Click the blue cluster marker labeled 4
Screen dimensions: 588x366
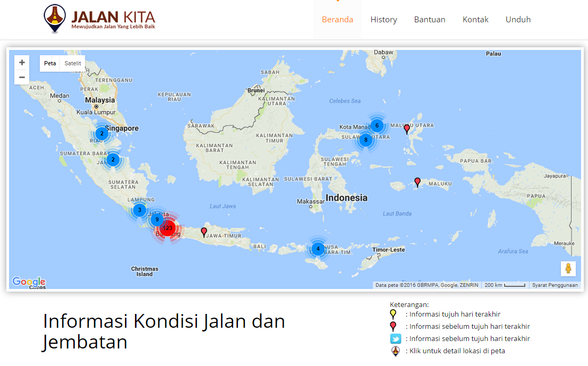[x=318, y=249]
